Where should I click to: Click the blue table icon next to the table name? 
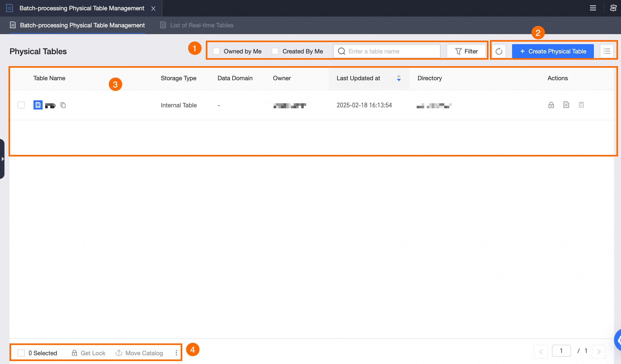(38, 105)
